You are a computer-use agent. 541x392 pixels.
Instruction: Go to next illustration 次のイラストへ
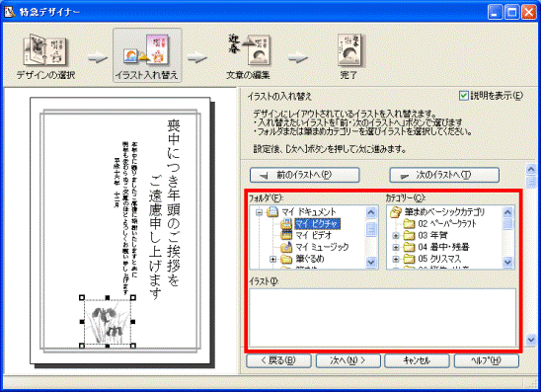click(x=444, y=175)
